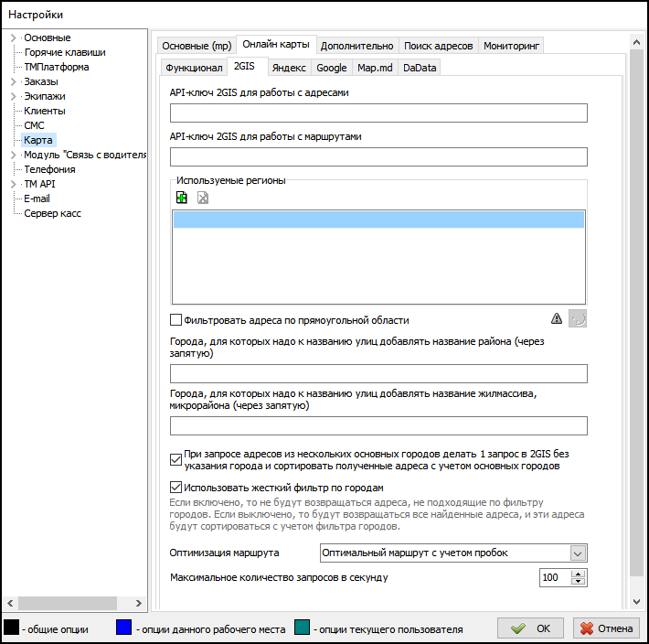The image size is (649, 644).
Task: Expand the Основные tree node
Action: 13,38
